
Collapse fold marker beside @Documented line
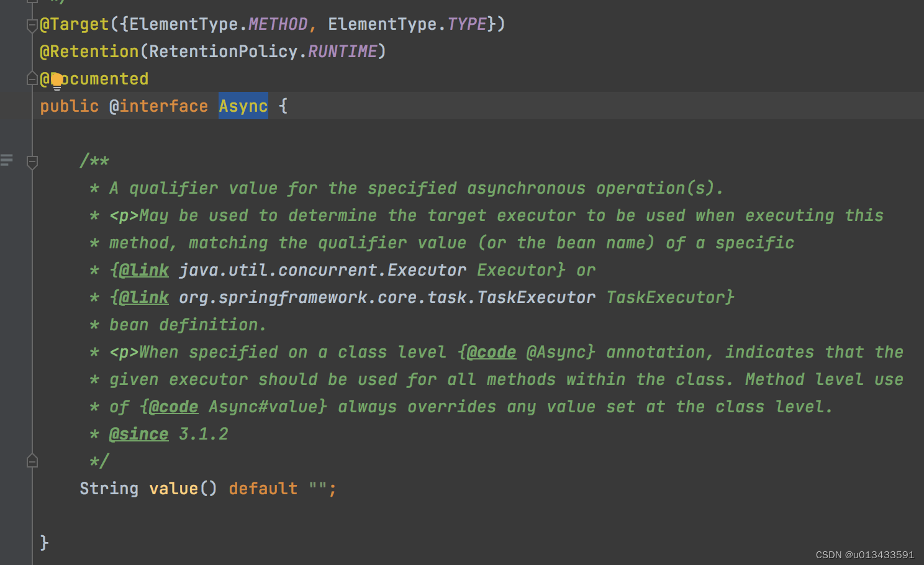(x=32, y=79)
